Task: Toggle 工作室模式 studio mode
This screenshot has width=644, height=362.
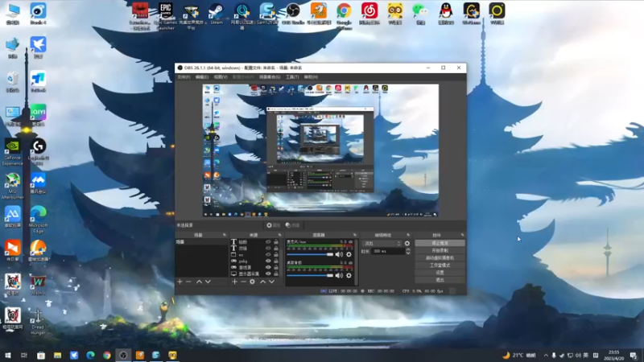Action: click(x=440, y=265)
